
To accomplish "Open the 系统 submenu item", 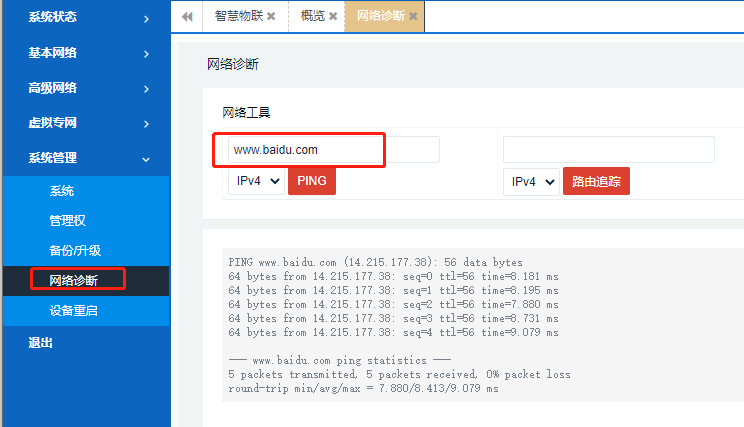I will click(x=62, y=191).
